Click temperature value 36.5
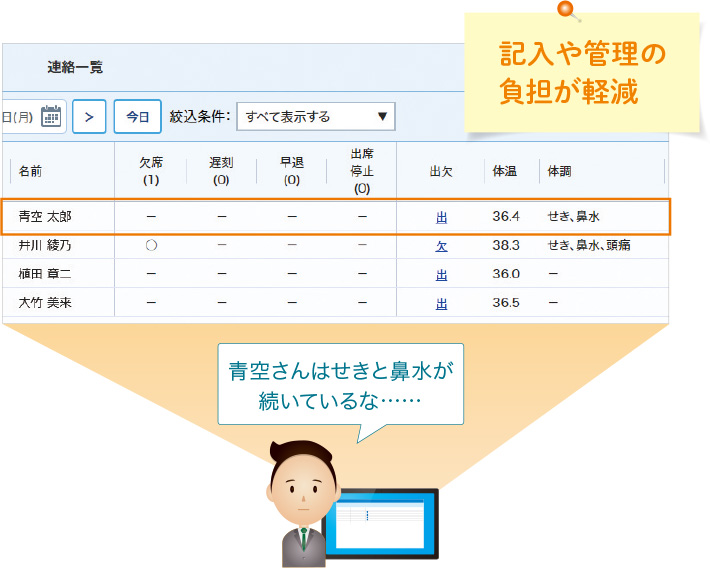710x569 pixels. click(x=506, y=303)
